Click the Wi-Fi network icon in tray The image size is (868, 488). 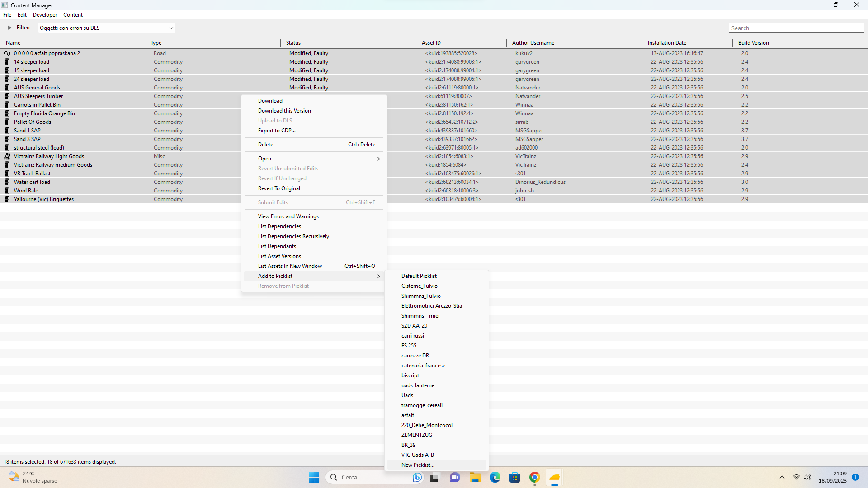click(796, 477)
